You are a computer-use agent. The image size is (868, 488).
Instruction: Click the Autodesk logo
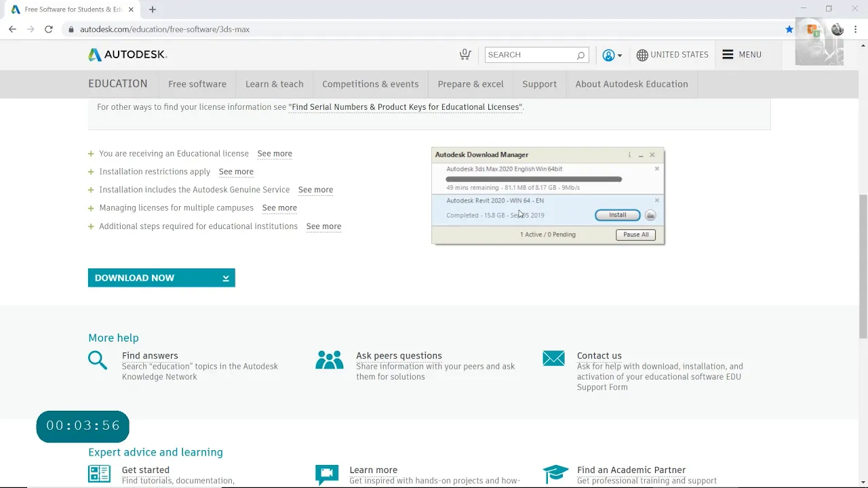click(127, 55)
